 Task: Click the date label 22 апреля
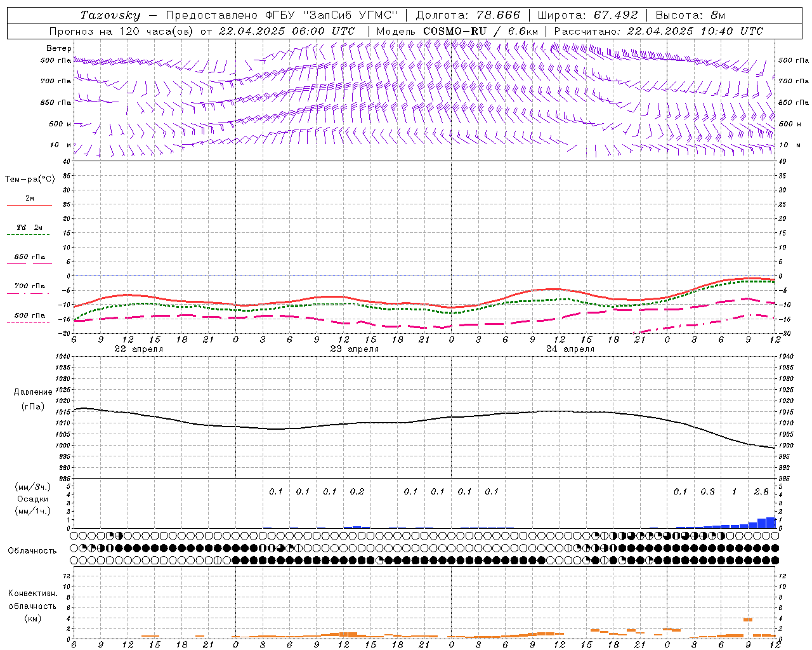coord(138,349)
